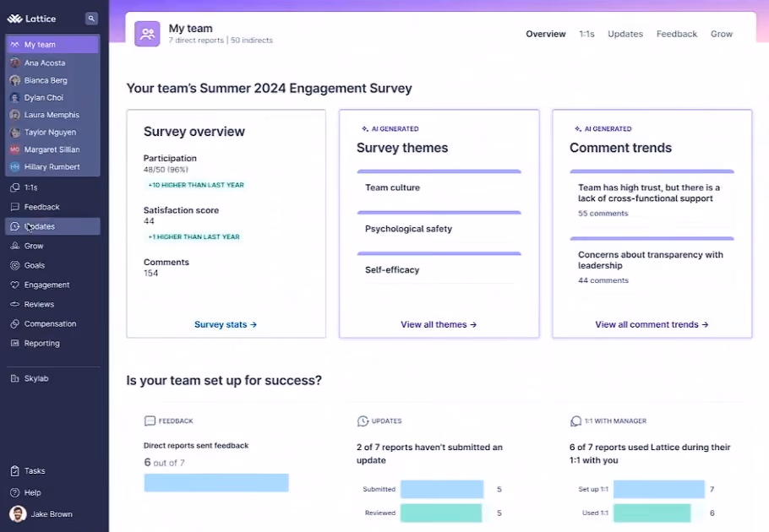
Task: Click the Feedback icon in the sidebar
Action: tap(15, 207)
